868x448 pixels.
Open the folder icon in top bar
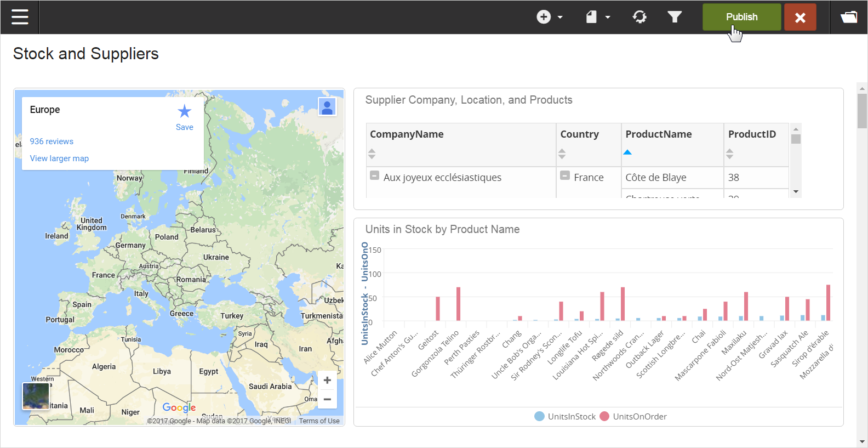coord(849,17)
